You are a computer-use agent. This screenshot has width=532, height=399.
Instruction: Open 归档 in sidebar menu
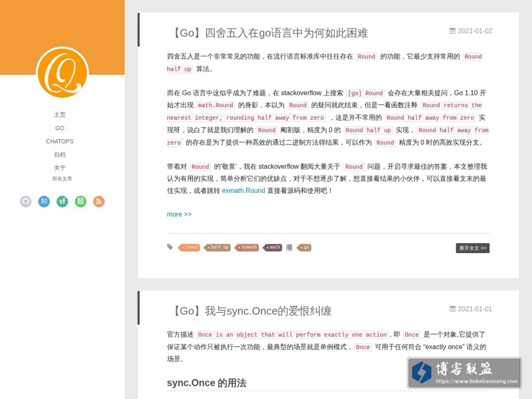tap(60, 155)
